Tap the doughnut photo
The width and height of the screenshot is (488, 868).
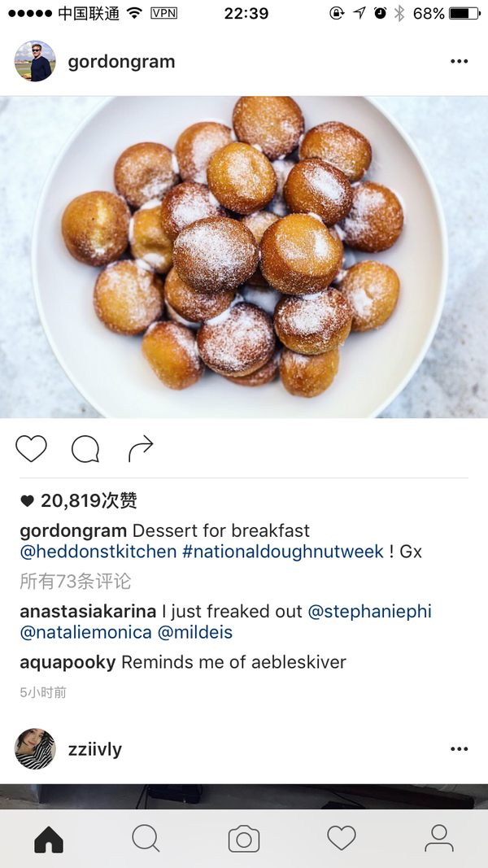244,257
